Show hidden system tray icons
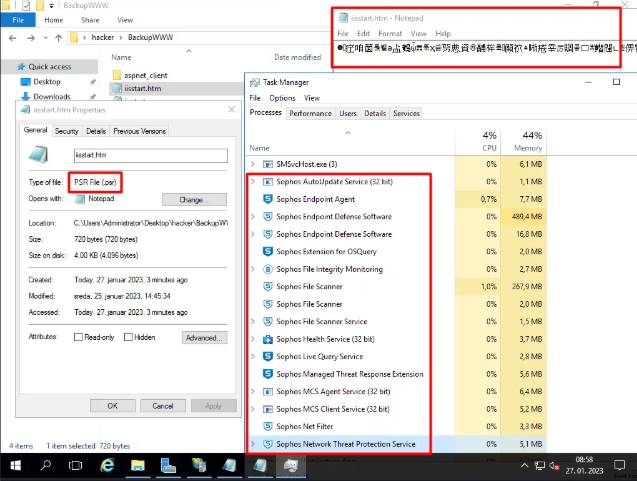The height and width of the screenshot is (481, 637). 524,466
